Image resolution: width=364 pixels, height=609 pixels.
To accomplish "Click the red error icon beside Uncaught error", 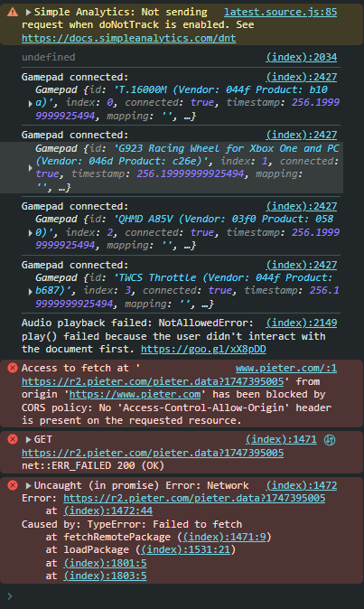I will coord(13,485).
